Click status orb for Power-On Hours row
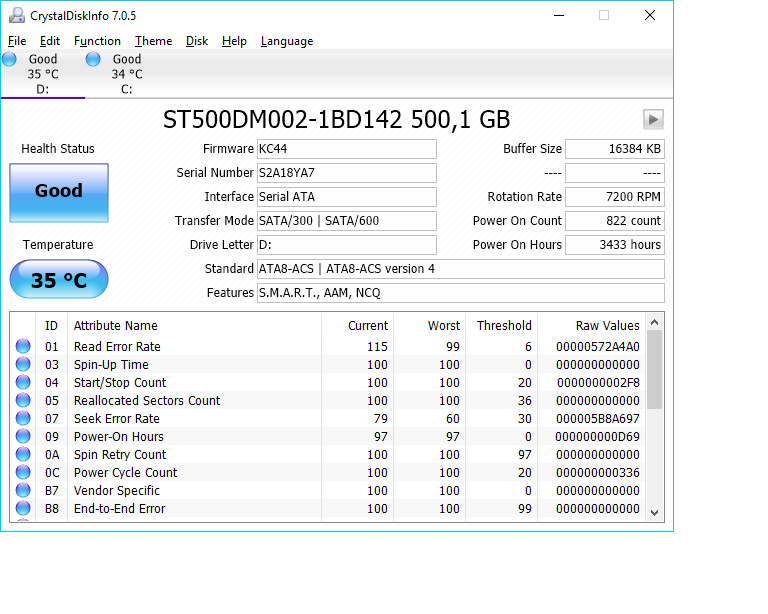The image size is (768, 614). [23, 436]
